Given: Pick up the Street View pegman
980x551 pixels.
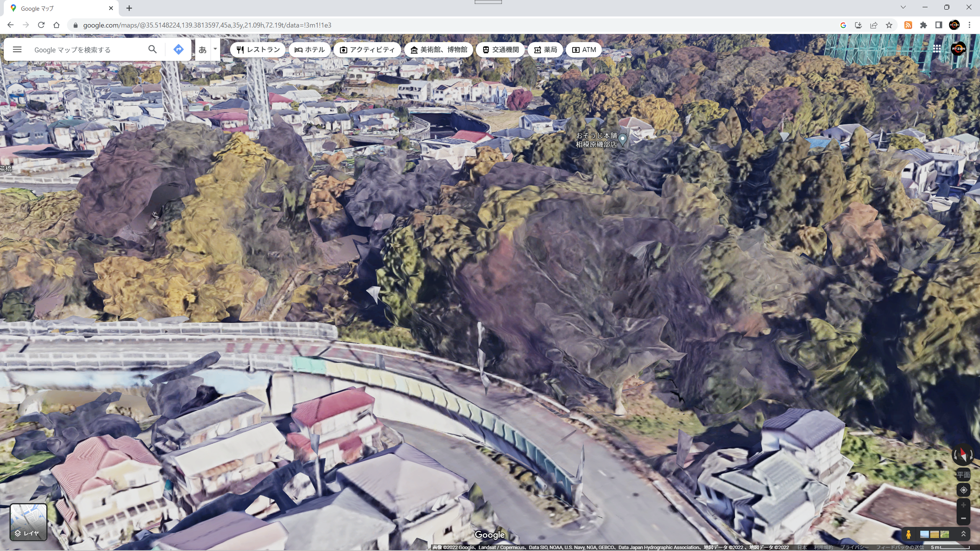Looking at the screenshot, I should (908, 534).
